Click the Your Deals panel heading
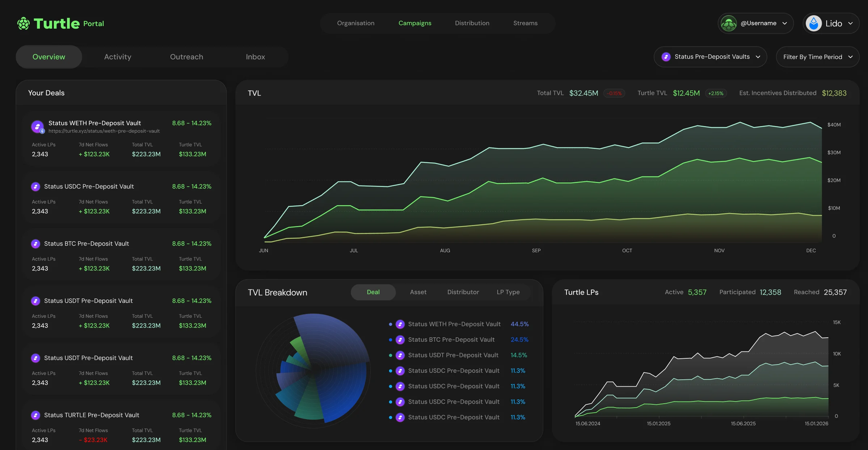868x450 pixels. [46, 93]
